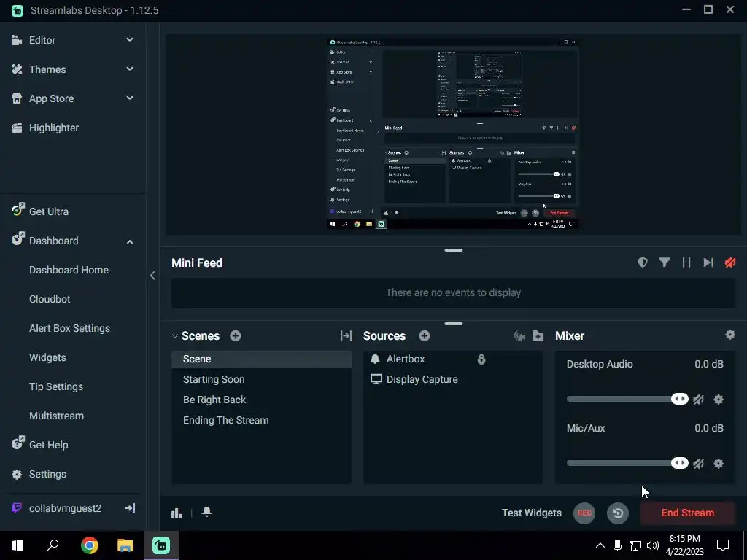Click the Editor clapperboard icon
This screenshot has width=747, height=560.
(17, 40)
